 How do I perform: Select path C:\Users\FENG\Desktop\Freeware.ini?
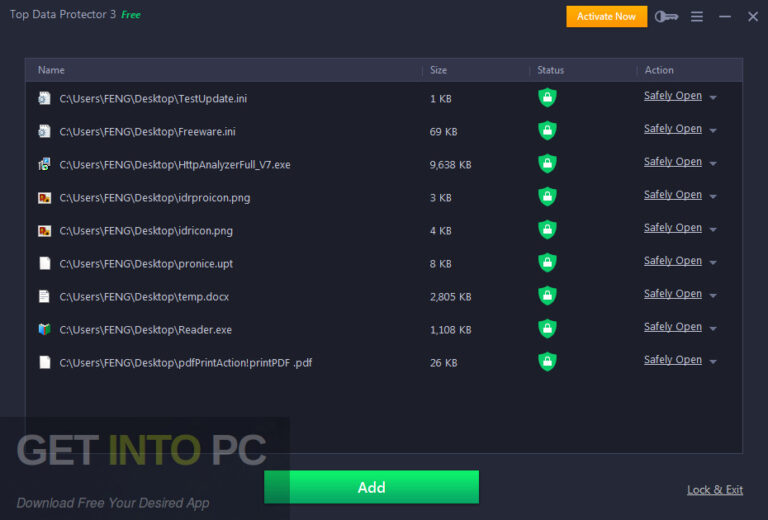[x=147, y=132]
